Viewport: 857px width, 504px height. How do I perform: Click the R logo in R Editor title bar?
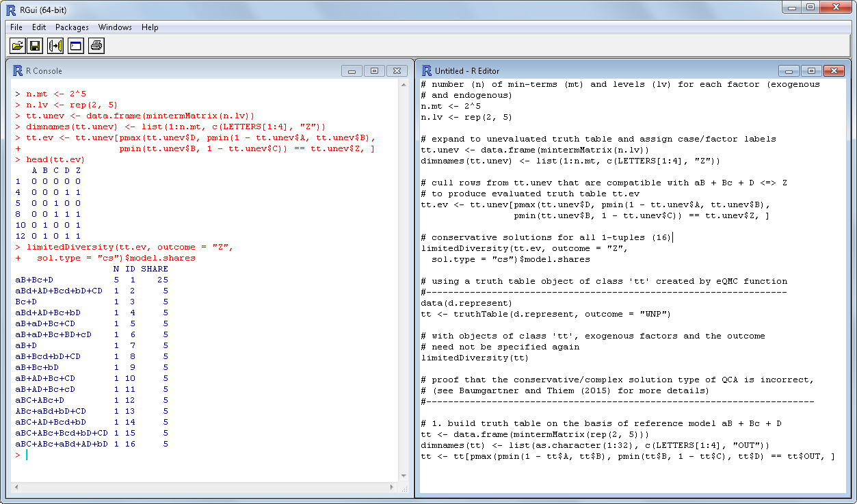coord(427,71)
